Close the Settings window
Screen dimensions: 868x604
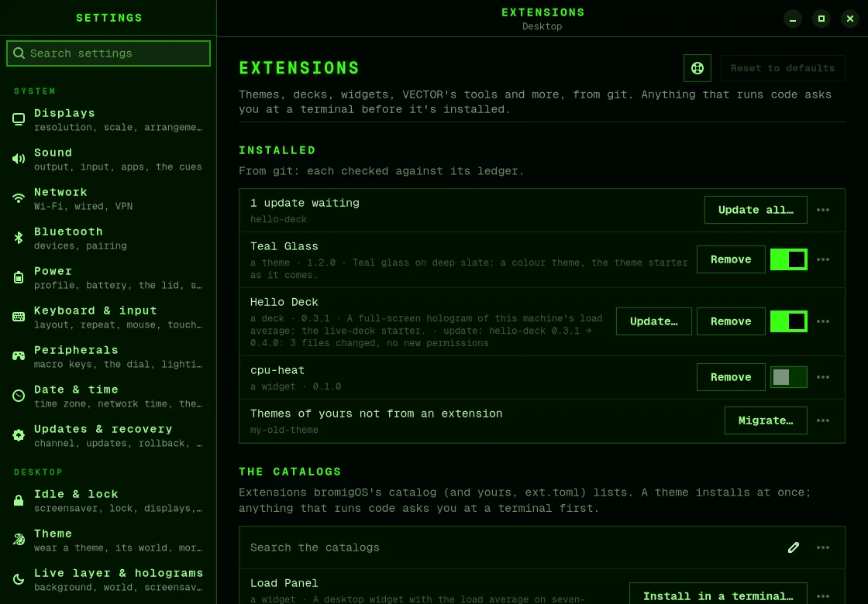850,19
